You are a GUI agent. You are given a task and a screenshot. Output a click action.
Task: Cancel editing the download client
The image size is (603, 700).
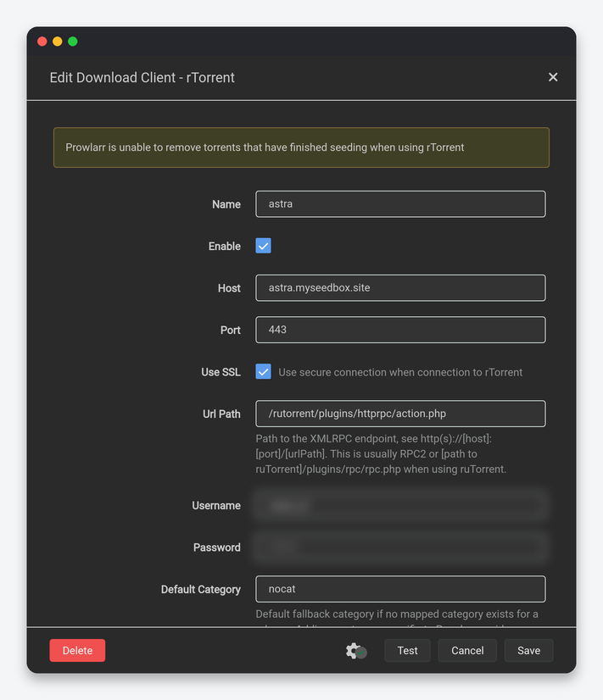click(467, 651)
